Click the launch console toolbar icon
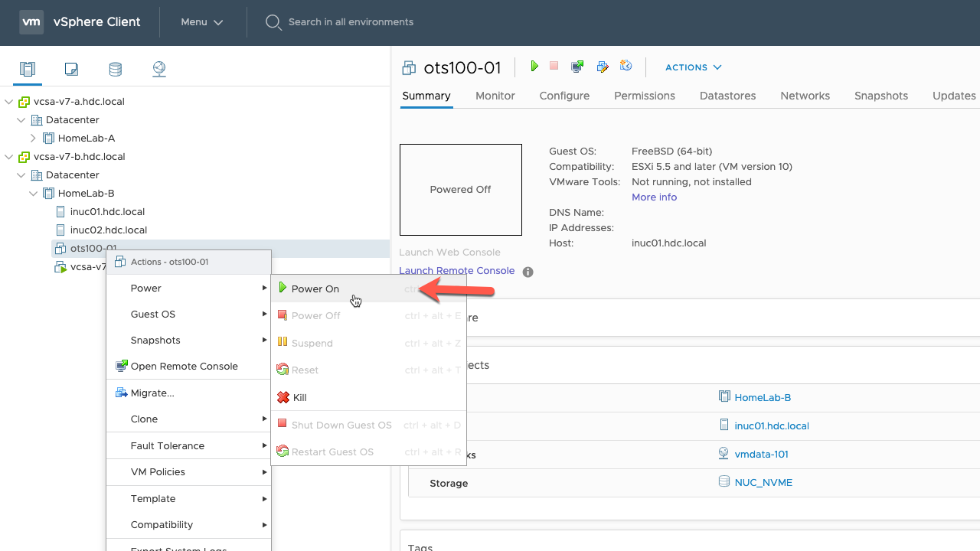980x551 pixels. [x=577, y=67]
